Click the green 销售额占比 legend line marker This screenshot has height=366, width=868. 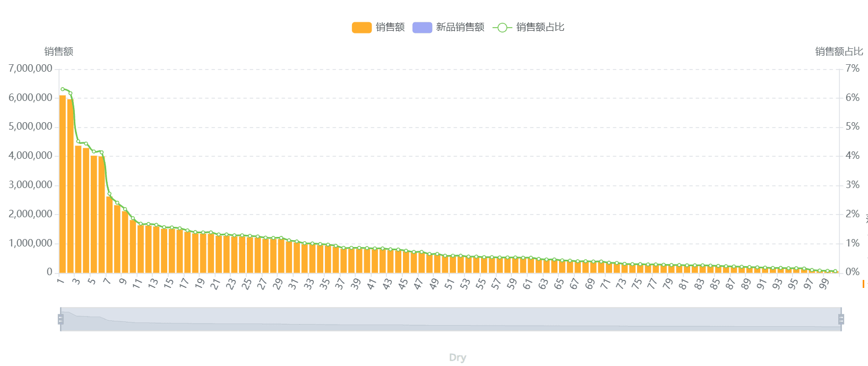(502, 28)
